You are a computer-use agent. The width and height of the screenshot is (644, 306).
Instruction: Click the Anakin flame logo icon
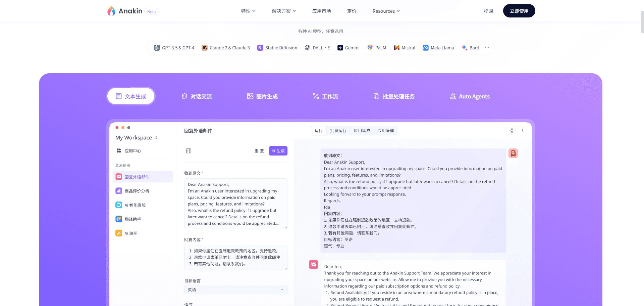pyautogui.click(x=111, y=11)
